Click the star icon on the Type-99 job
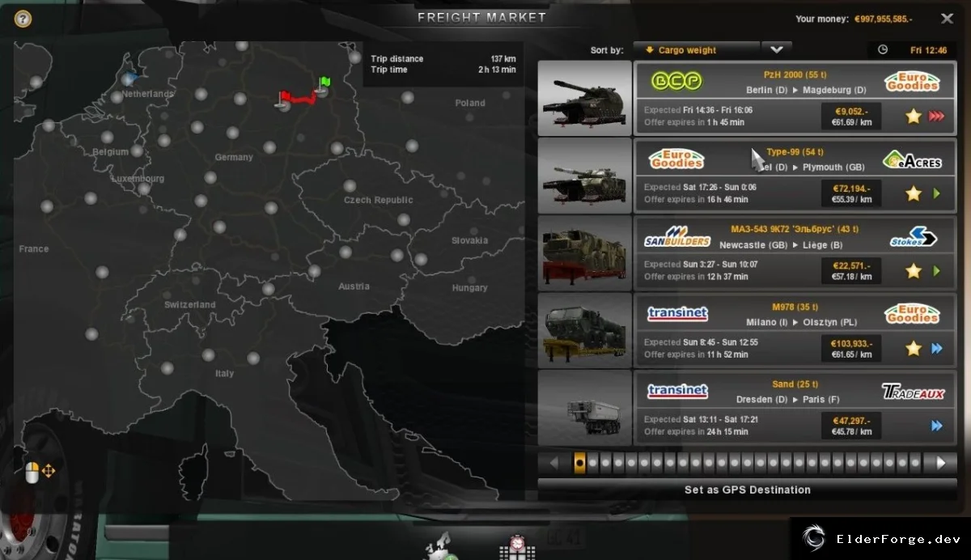The width and height of the screenshot is (971, 560). (x=914, y=193)
